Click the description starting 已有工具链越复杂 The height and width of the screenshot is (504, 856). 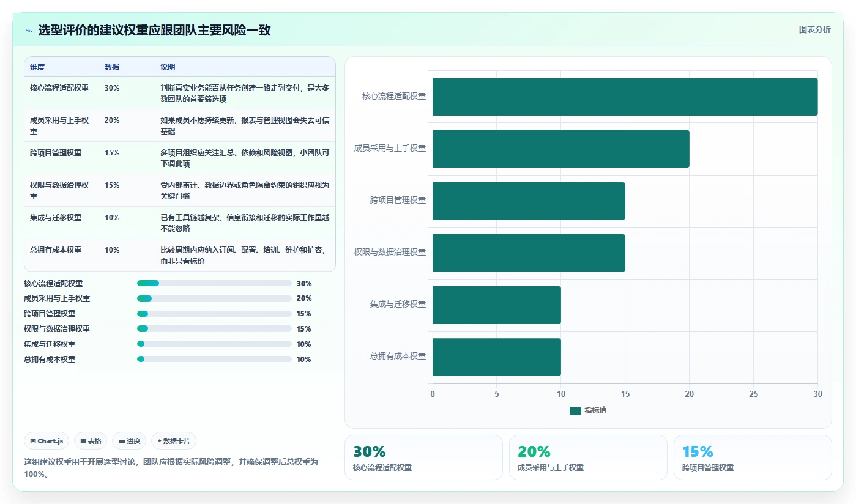tap(245, 223)
